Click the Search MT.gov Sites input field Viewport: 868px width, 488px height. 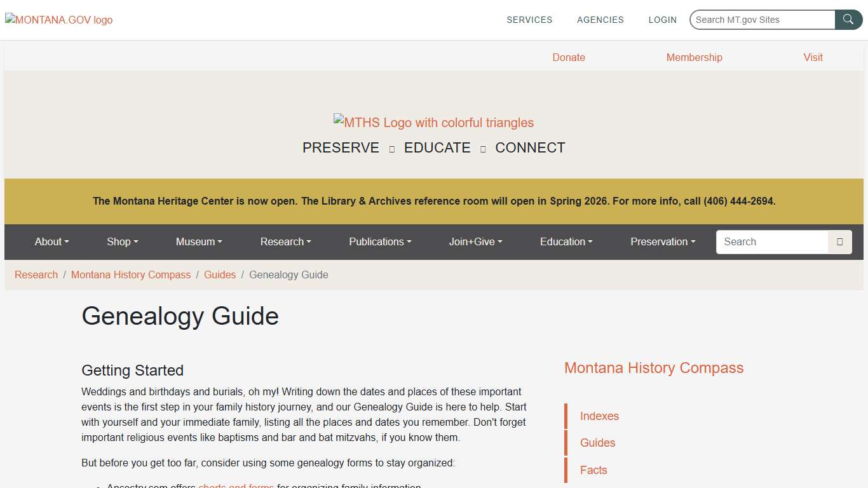[763, 19]
